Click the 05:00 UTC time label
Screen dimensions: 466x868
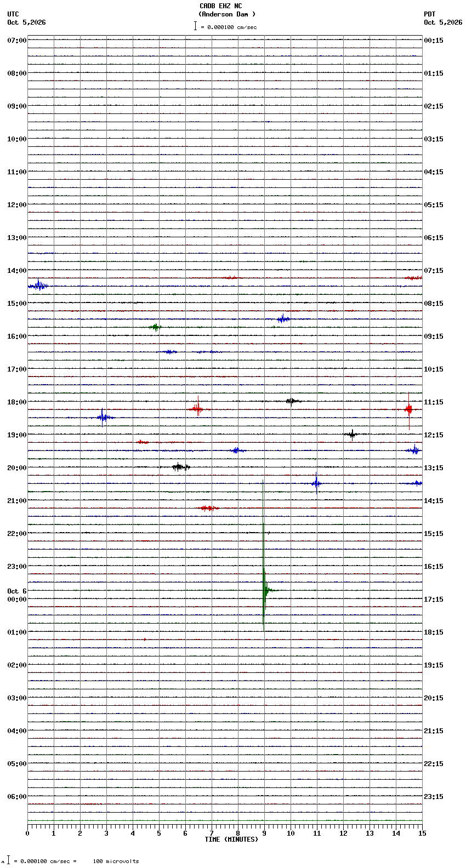pos(17,764)
